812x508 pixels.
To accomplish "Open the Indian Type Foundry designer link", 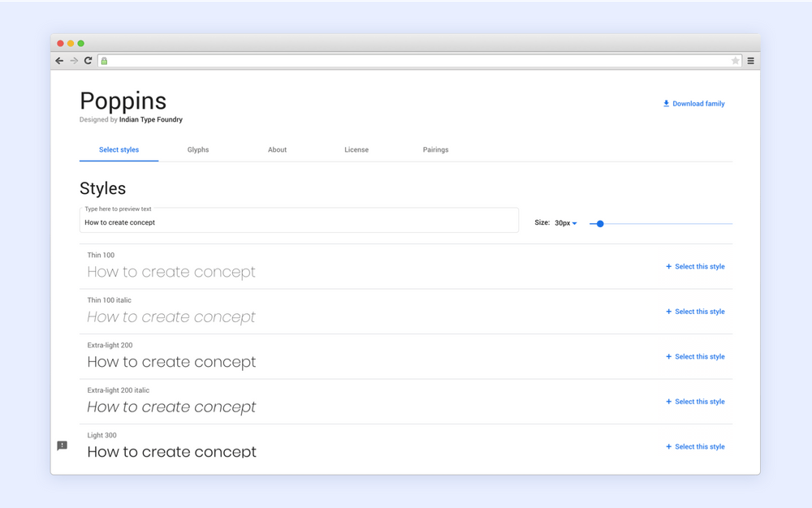I will point(151,119).
